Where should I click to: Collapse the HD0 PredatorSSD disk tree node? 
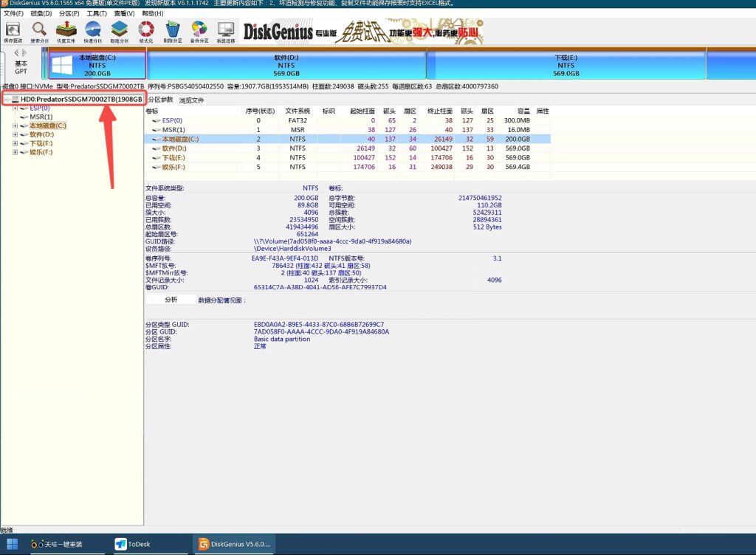point(7,99)
